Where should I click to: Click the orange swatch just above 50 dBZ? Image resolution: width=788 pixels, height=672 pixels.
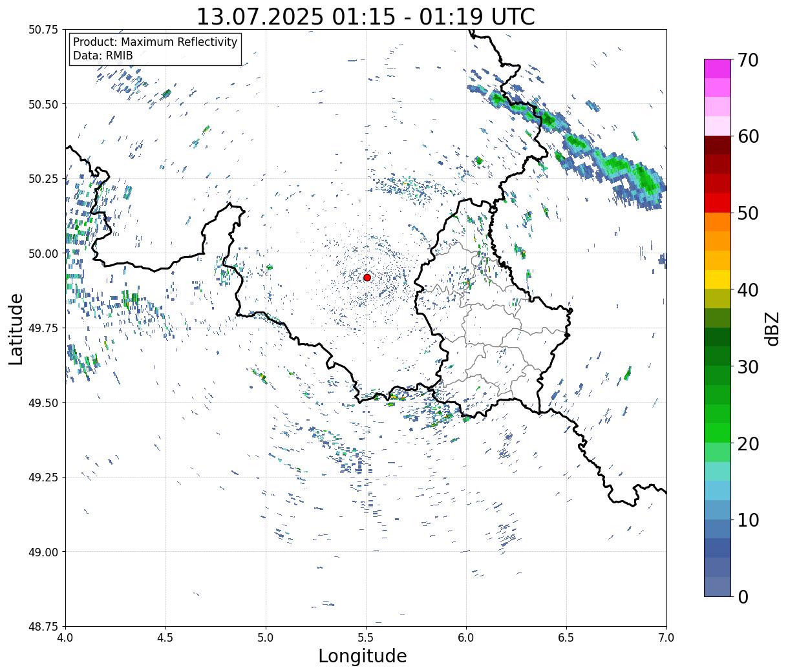pyautogui.click(x=718, y=222)
